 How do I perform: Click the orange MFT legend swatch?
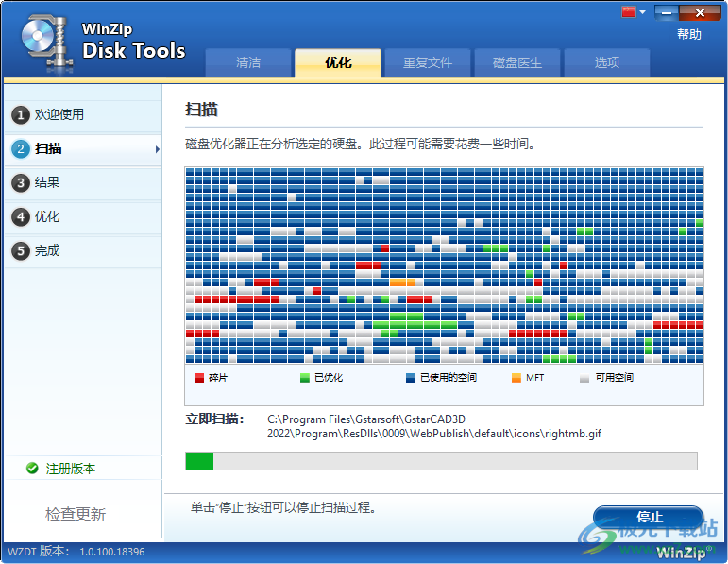(516, 378)
